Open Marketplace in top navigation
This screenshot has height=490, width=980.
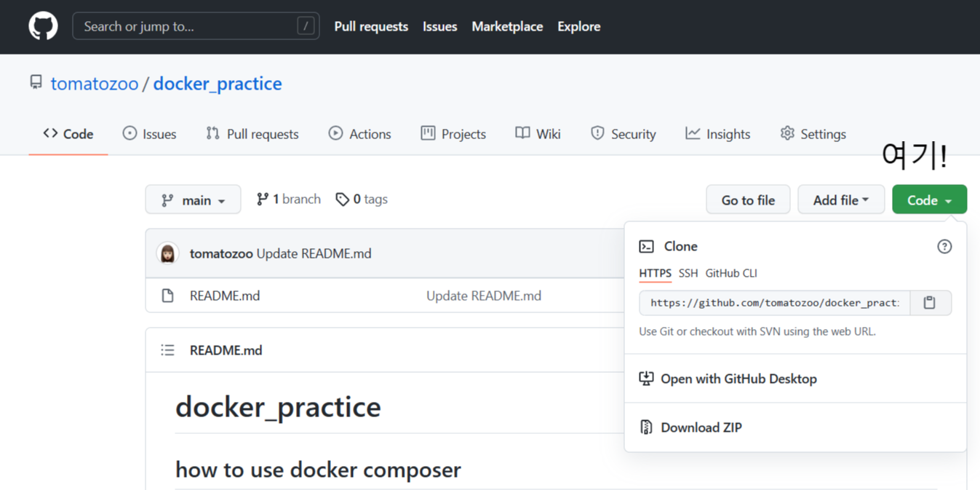[507, 26]
